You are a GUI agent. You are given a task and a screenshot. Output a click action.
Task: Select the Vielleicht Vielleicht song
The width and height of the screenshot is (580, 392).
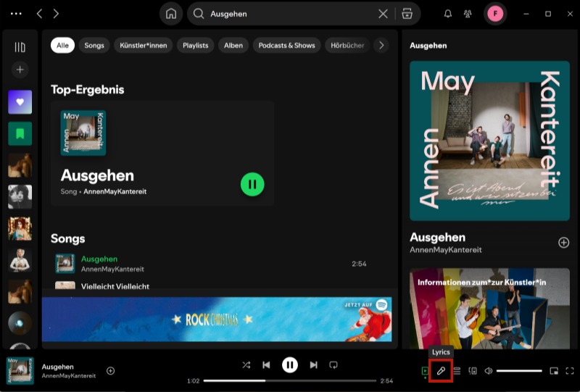pyautogui.click(x=115, y=286)
